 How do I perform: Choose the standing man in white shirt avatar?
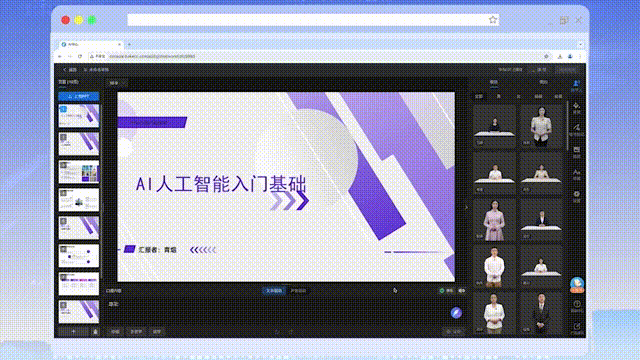click(494, 266)
